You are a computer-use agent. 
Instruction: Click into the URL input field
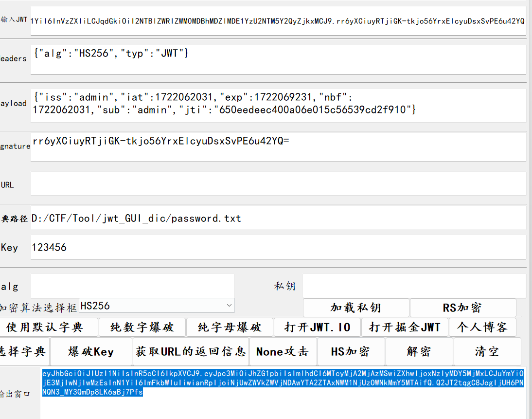coord(278,184)
